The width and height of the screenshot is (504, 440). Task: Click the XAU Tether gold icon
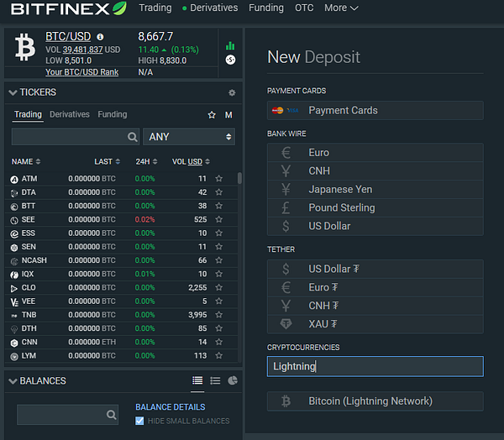point(286,323)
